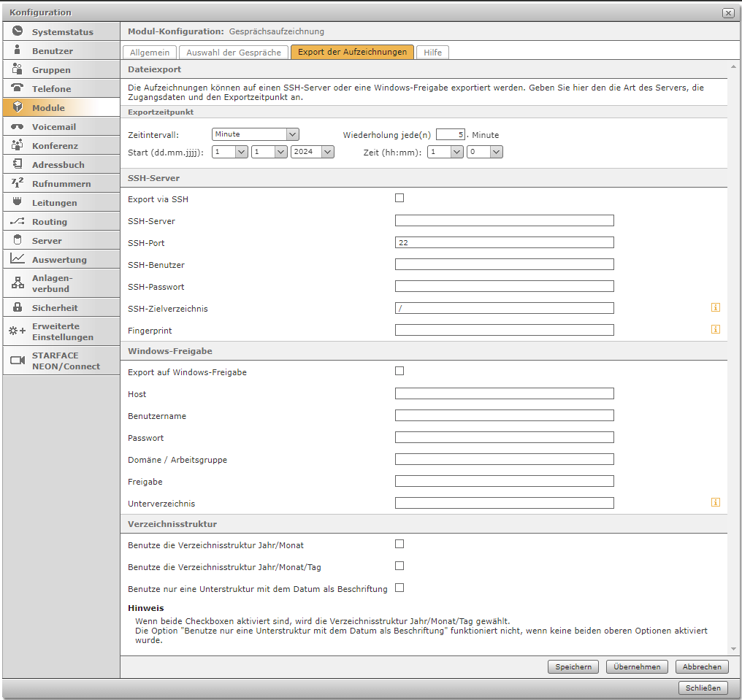Enable the Verzeichnisstruktur Jahr/Monat/Tag checkbox
This screenshot has width=742, height=700.
click(399, 566)
